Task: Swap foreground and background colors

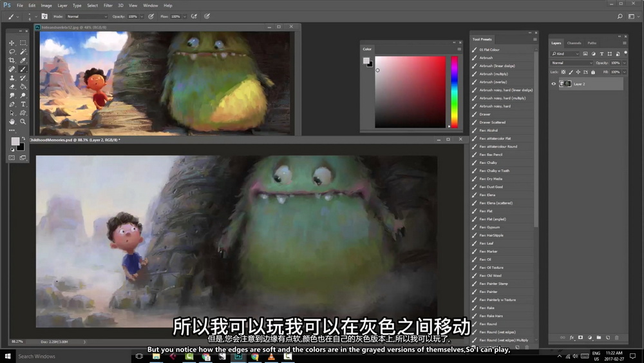Action: coord(23,139)
